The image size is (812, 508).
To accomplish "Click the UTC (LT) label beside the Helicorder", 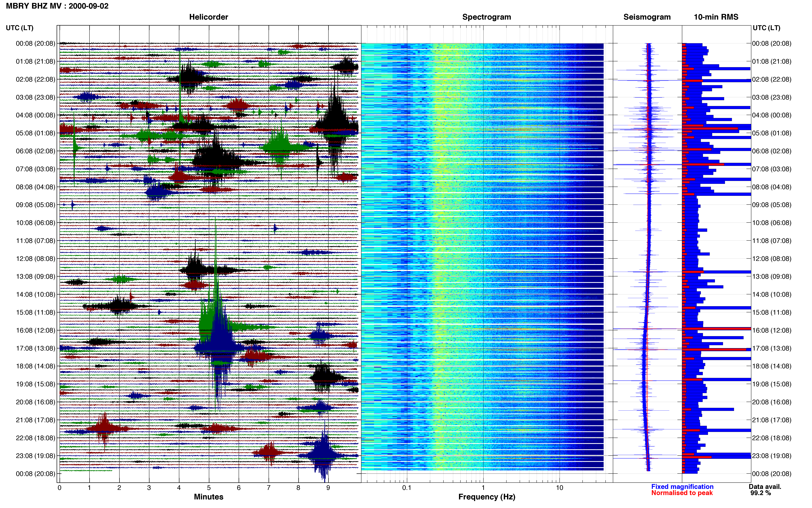I will (19, 28).
